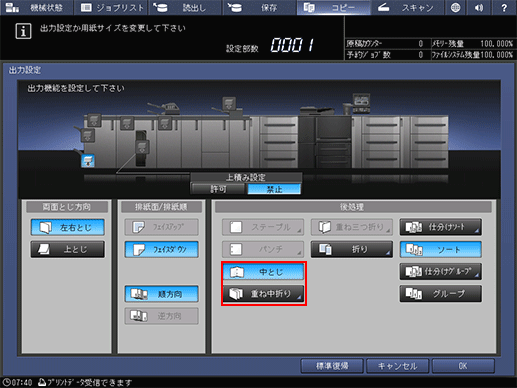This screenshot has width=517, height=388.
Task: Click the printer data receive status icon
Action: pyautogui.click(x=42, y=382)
